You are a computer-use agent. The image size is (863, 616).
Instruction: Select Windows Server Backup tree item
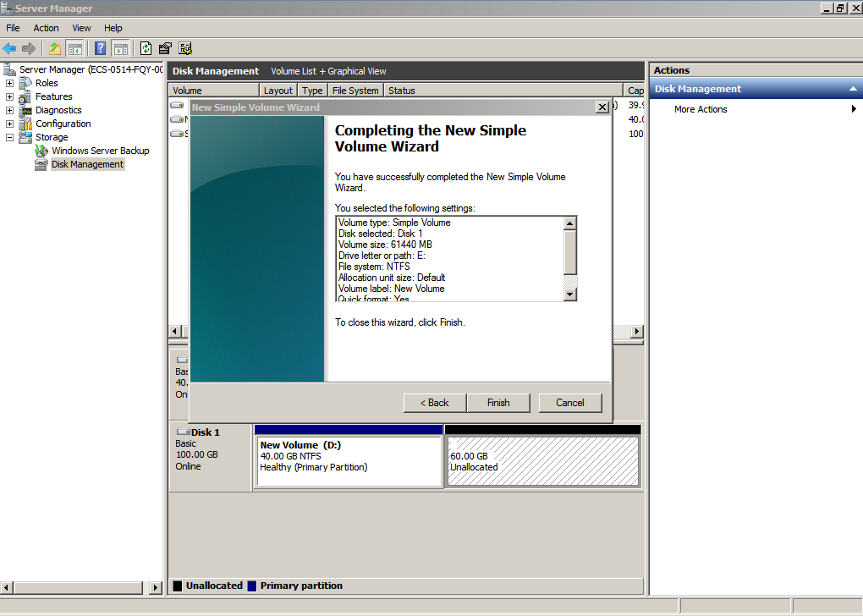click(x=100, y=151)
